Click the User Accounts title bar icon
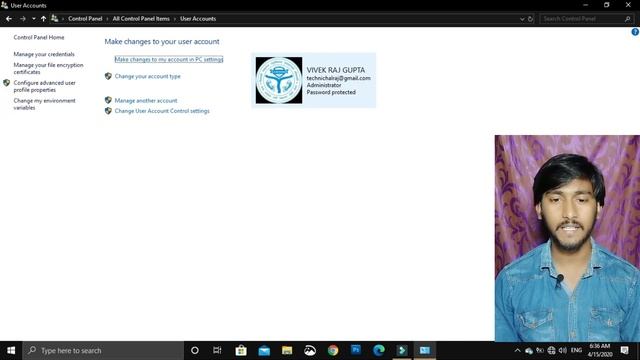 4,5
